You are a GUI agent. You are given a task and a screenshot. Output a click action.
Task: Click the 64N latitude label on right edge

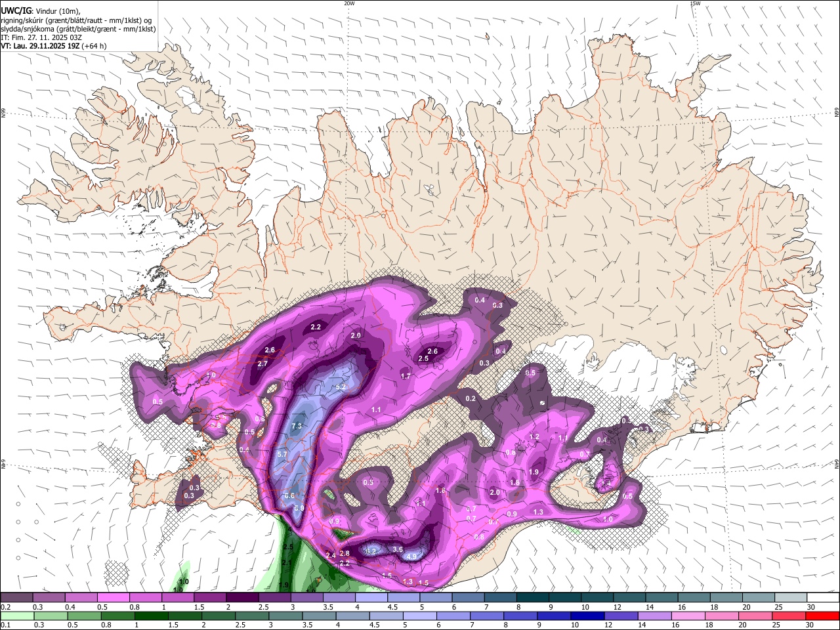click(x=837, y=464)
